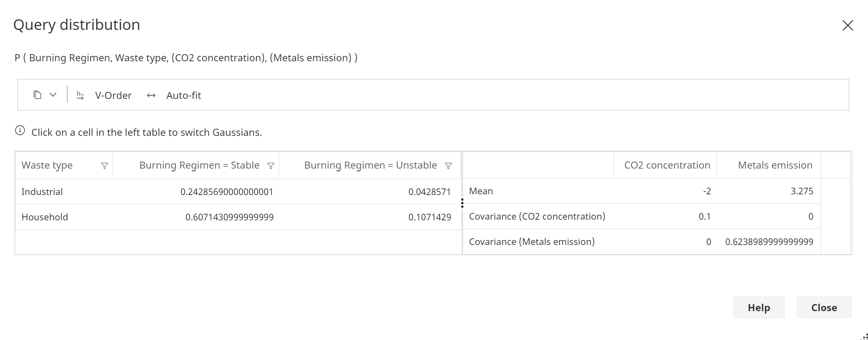Select Household Stable probability cell
This screenshot has height=340, width=868.
click(229, 217)
